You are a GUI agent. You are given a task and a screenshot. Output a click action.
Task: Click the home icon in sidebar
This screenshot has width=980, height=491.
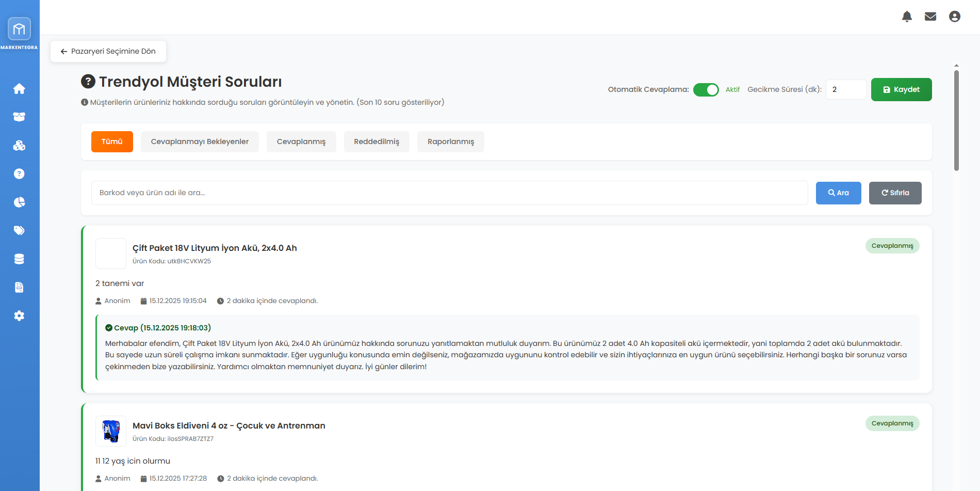click(19, 89)
